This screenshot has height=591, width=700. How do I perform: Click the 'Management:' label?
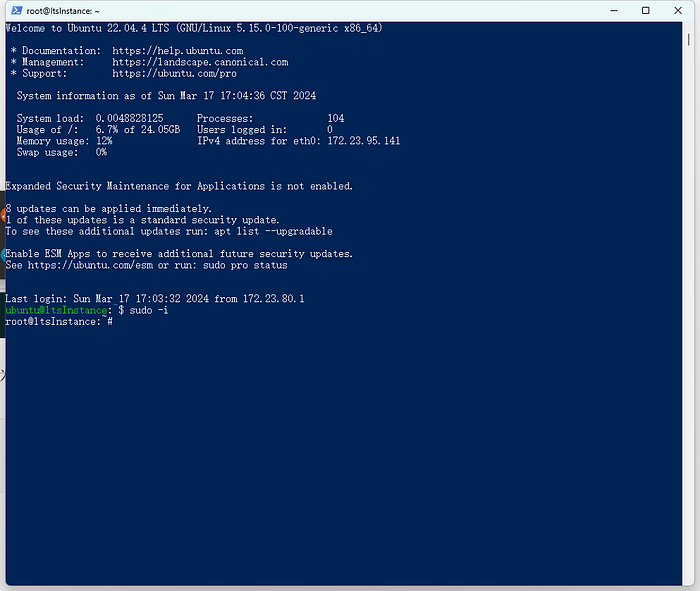(x=53, y=62)
